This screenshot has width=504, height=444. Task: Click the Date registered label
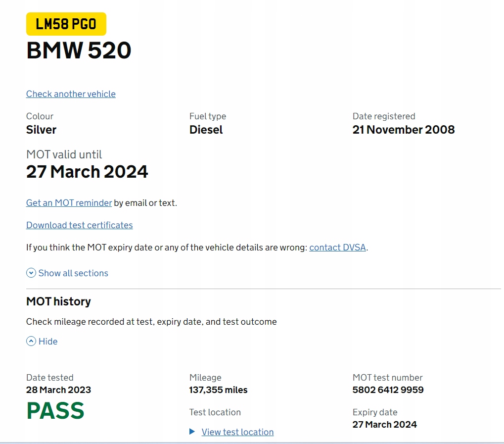[x=384, y=116]
